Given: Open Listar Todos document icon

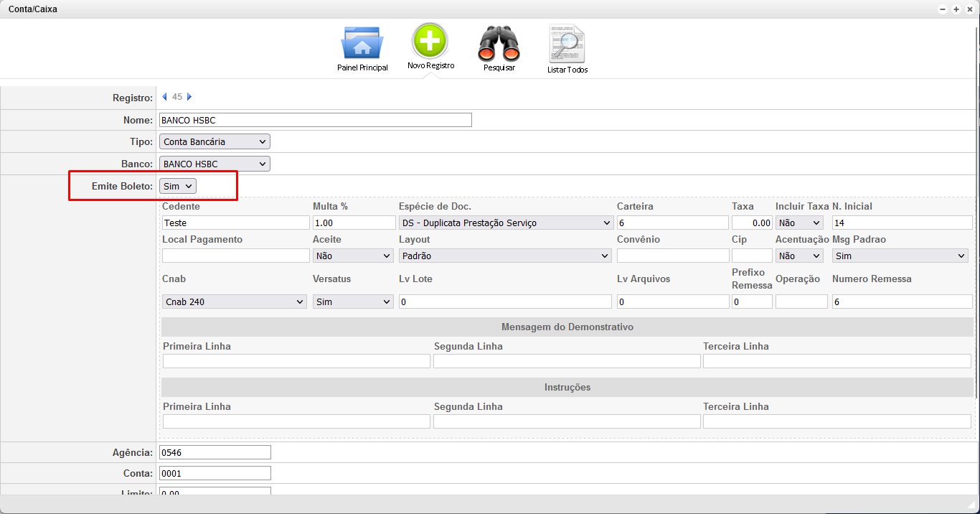Looking at the screenshot, I should pyautogui.click(x=567, y=44).
